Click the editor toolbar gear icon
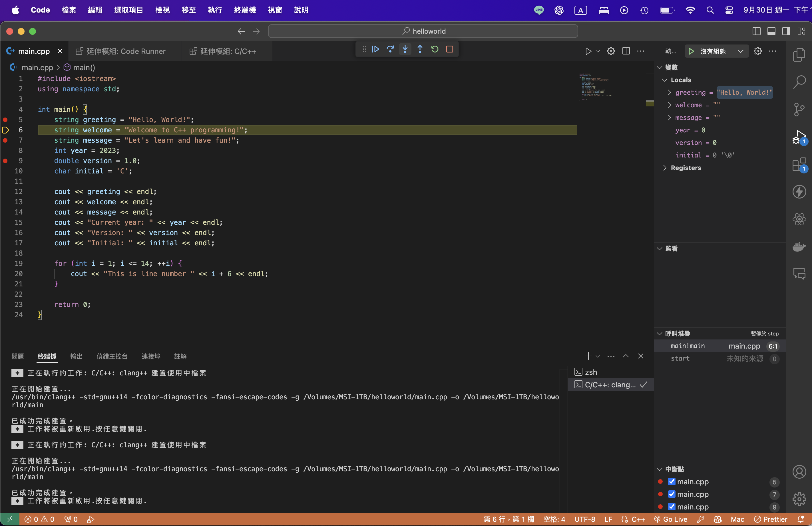 [611, 51]
